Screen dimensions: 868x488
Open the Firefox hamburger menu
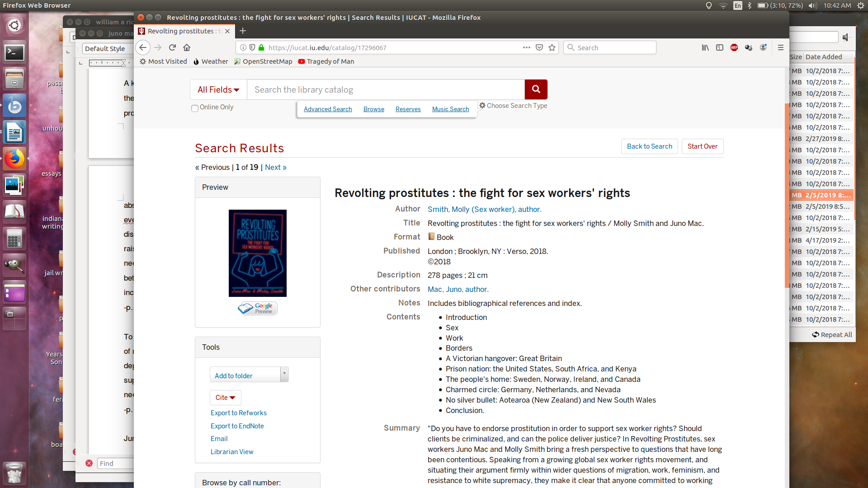click(x=781, y=47)
